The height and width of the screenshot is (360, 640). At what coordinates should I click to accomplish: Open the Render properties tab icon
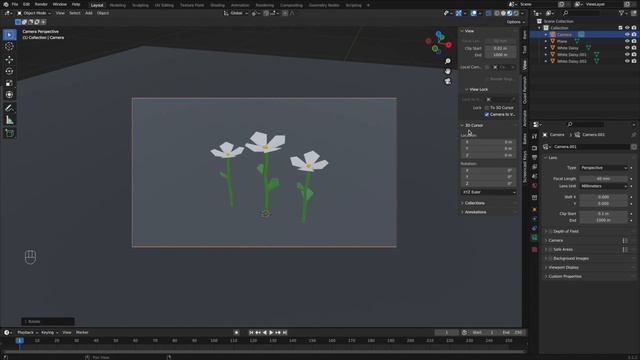pyautogui.click(x=534, y=148)
